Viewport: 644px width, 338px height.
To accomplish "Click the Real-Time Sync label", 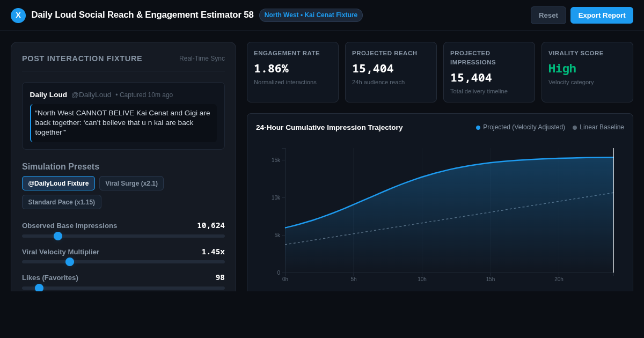I will click(x=202, y=58).
